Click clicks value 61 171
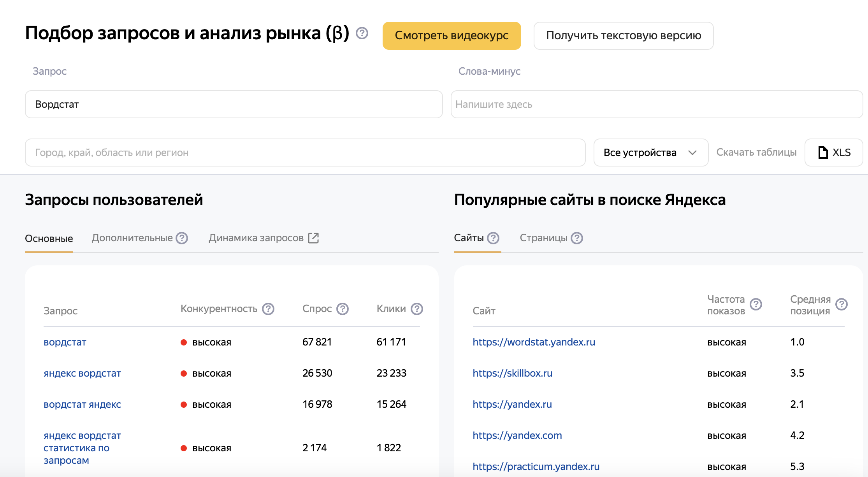Image resolution: width=868 pixels, height=477 pixels. tap(391, 342)
